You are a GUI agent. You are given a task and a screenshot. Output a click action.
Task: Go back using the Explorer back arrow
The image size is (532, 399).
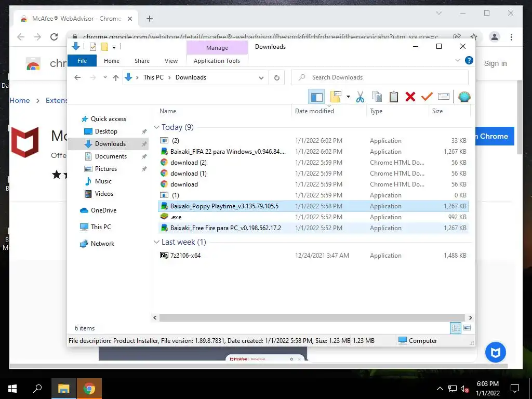(x=77, y=78)
